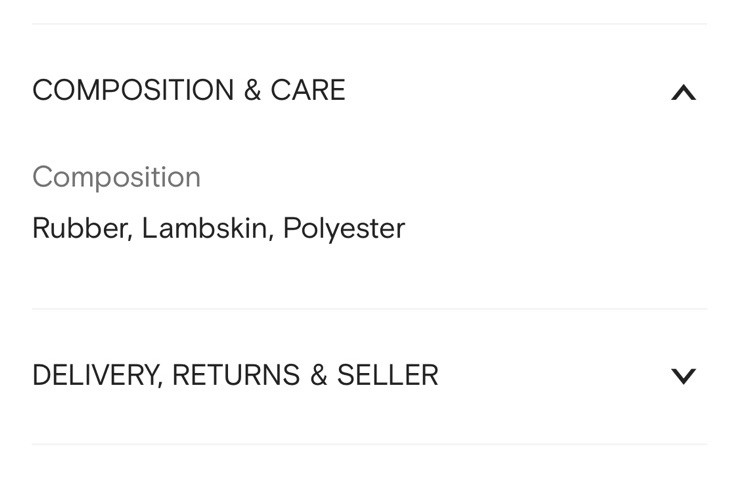Click the word SELLER in the heading
Viewport: 739px width, 500px height.
(388, 375)
